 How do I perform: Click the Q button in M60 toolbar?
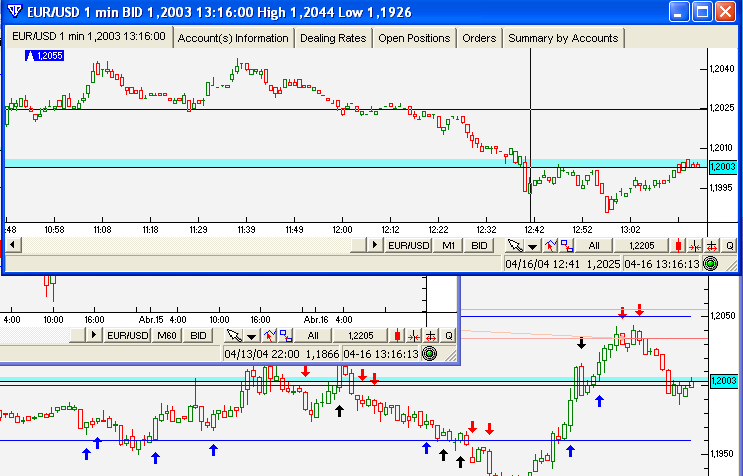point(448,335)
